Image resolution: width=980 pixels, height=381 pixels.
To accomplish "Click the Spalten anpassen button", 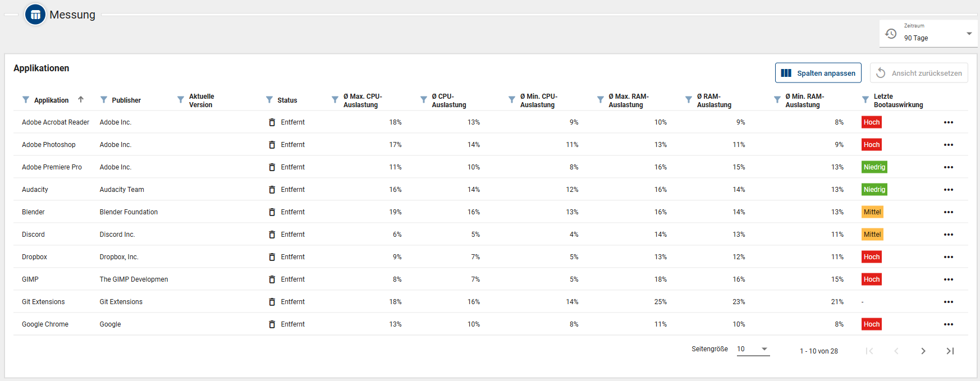I will point(818,73).
